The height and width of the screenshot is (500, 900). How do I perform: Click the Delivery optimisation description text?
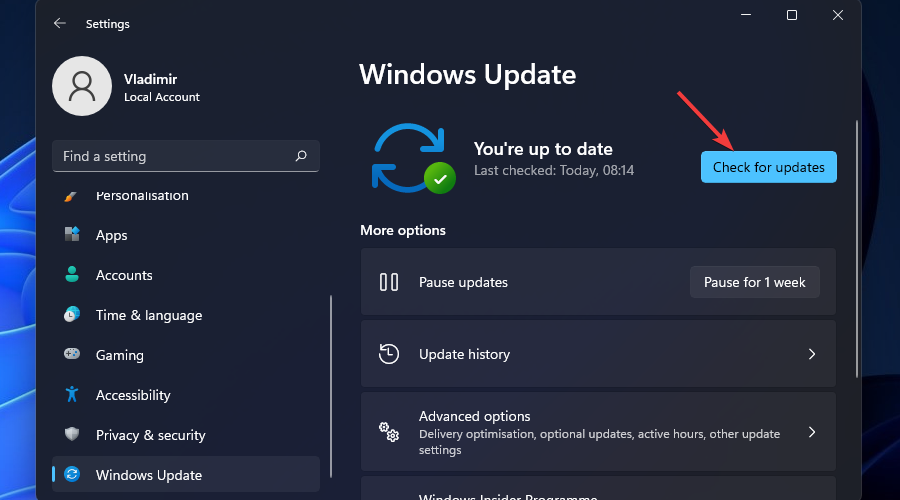[x=599, y=442]
